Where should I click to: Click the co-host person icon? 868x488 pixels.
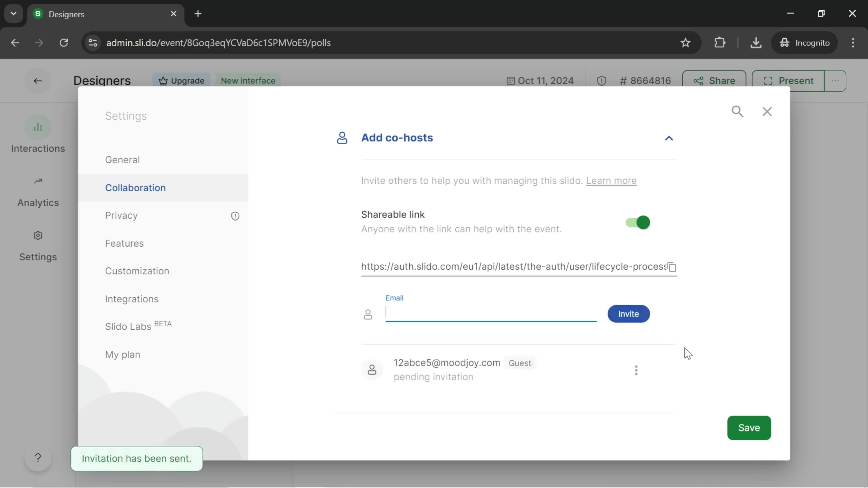pos(342,138)
